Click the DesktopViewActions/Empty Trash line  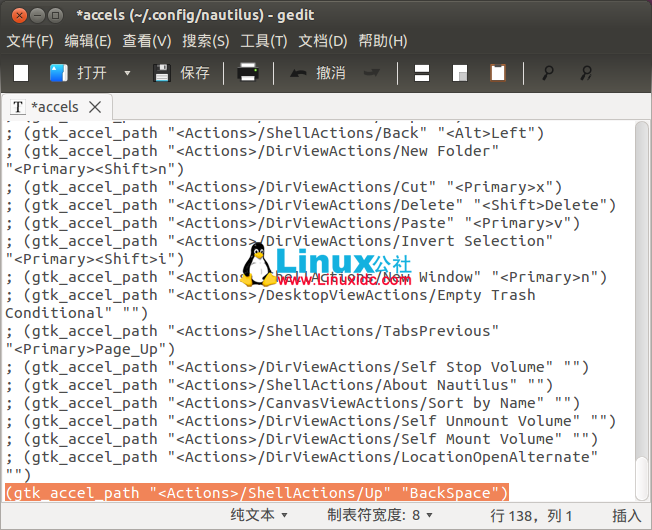point(270,295)
